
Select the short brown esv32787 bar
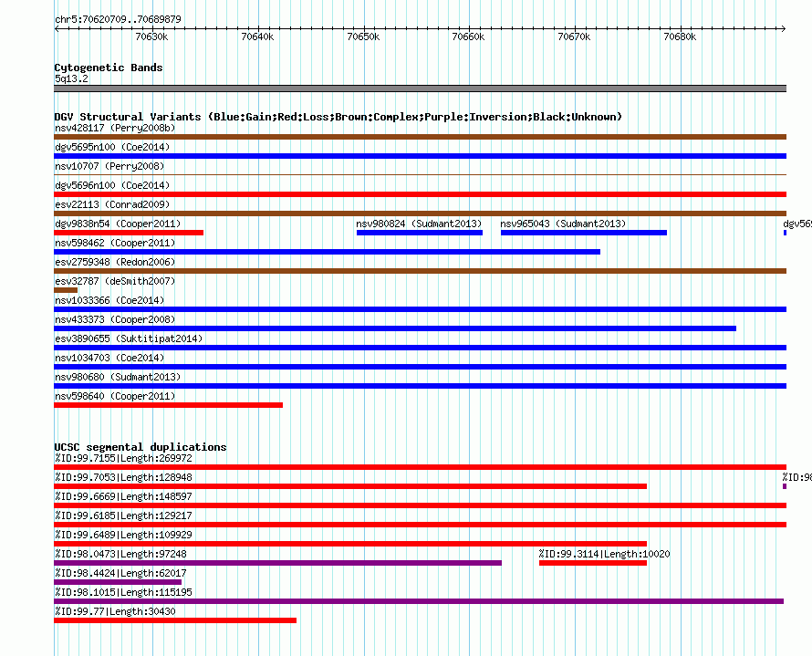point(66,290)
